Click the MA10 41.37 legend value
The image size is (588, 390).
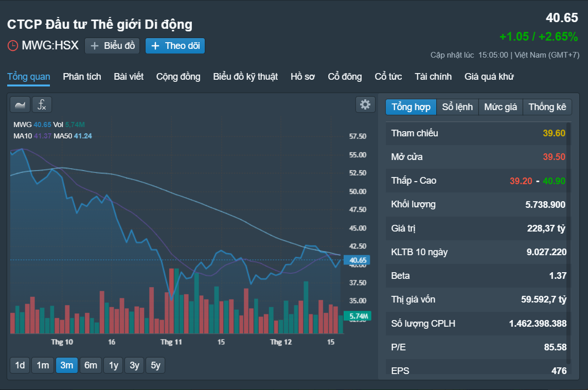(x=42, y=136)
